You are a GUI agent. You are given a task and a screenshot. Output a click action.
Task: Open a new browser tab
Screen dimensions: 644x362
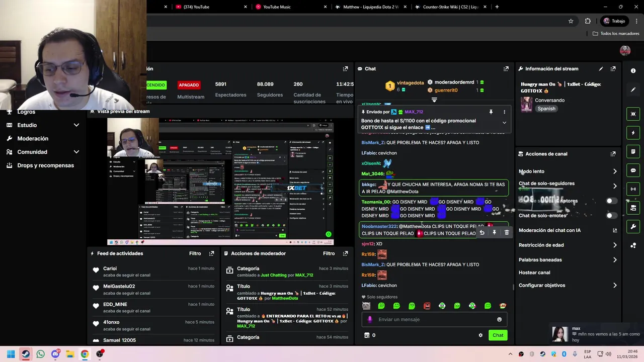click(497, 7)
